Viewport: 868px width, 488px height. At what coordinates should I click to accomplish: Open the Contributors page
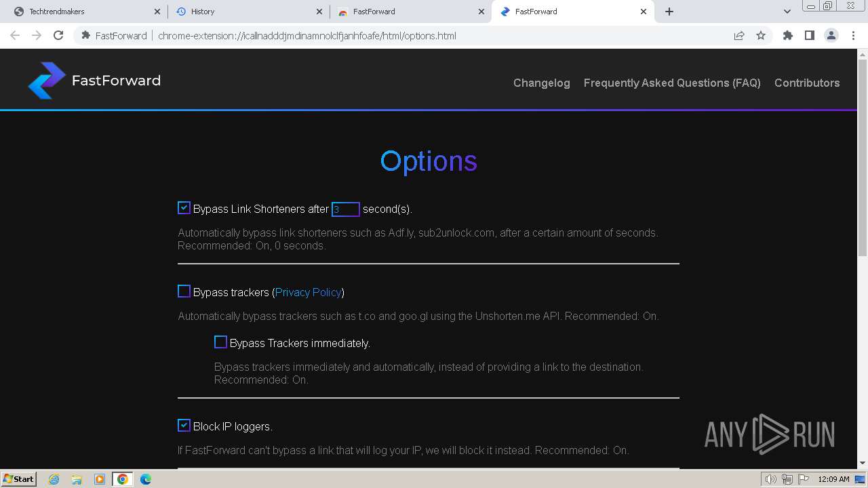[x=807, y=83]
